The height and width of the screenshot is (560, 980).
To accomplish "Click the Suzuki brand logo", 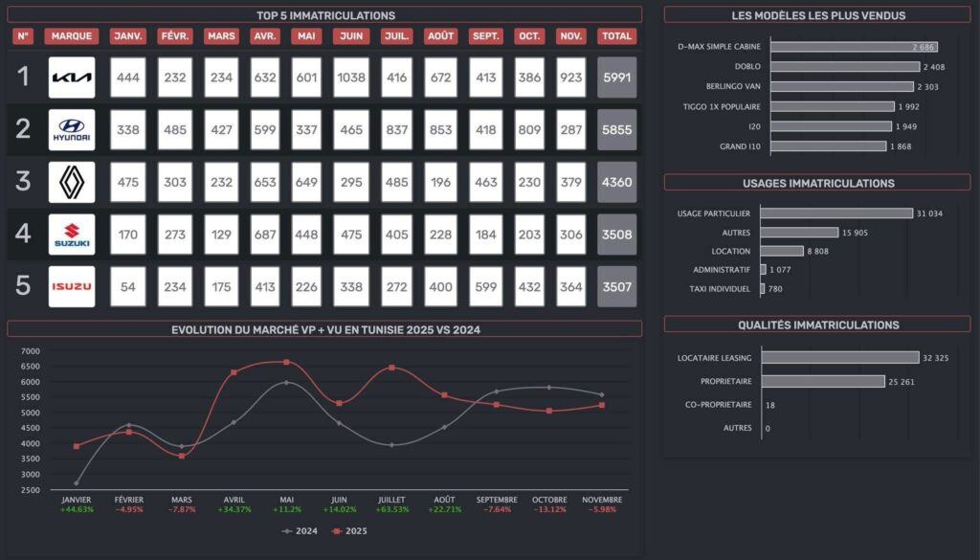I will coord(72,235).
